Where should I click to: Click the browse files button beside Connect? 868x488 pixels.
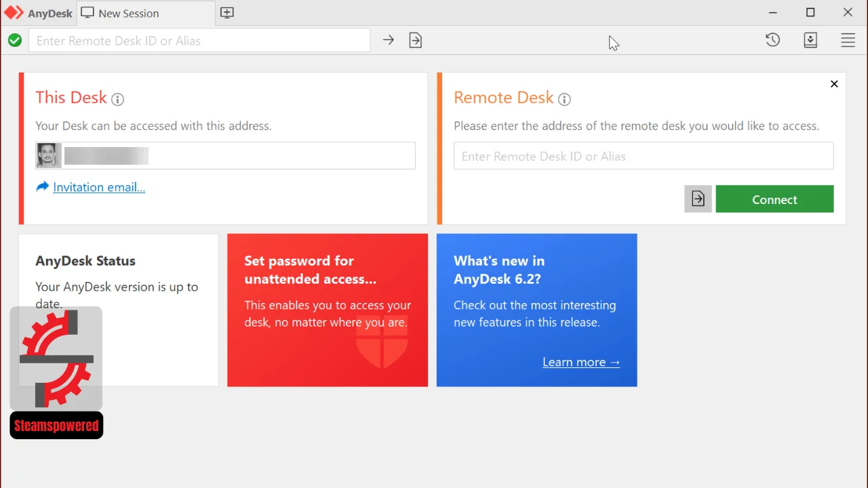(698, 199)
